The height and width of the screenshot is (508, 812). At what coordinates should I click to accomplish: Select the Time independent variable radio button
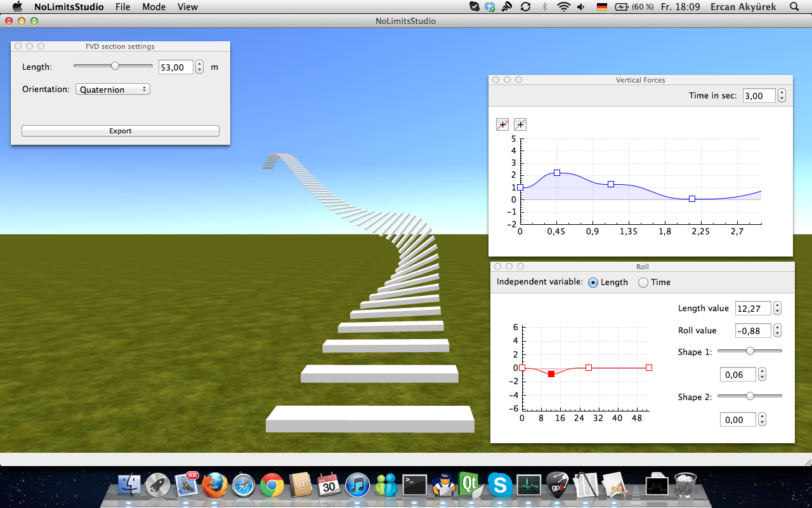pos(643,283)
